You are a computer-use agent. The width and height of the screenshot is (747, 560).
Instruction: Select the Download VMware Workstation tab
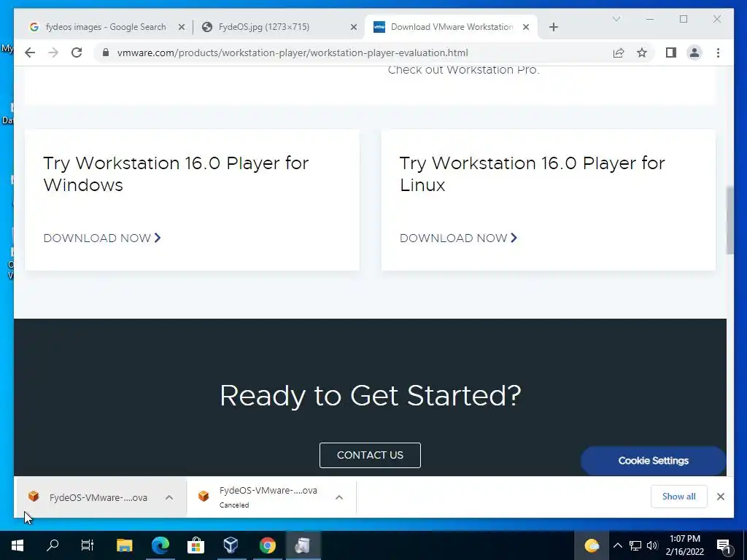[451, 27]
